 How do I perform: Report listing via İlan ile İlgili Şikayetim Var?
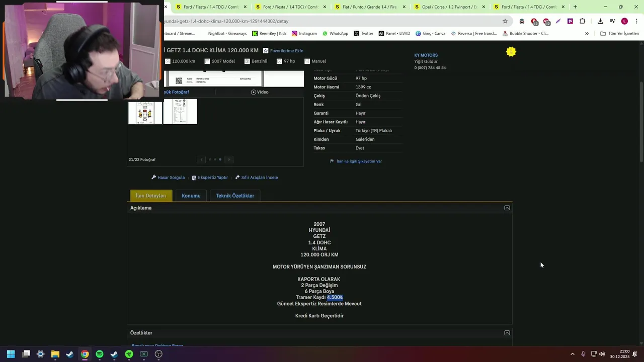[x=356, y=161]
